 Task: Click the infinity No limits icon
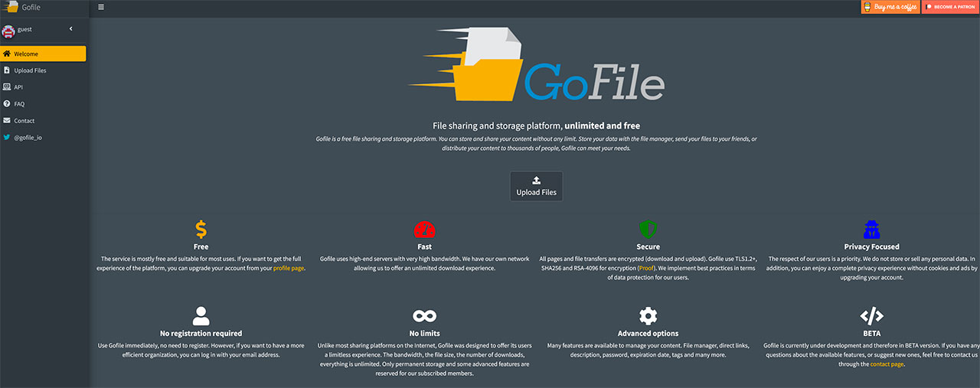(x=424, y=315)
